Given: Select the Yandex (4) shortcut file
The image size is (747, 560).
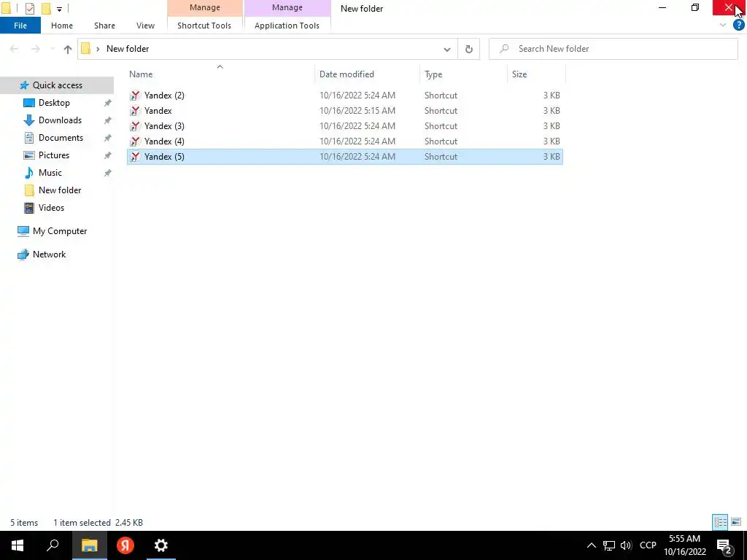Looking at the screenshot, I should (345, 141).
